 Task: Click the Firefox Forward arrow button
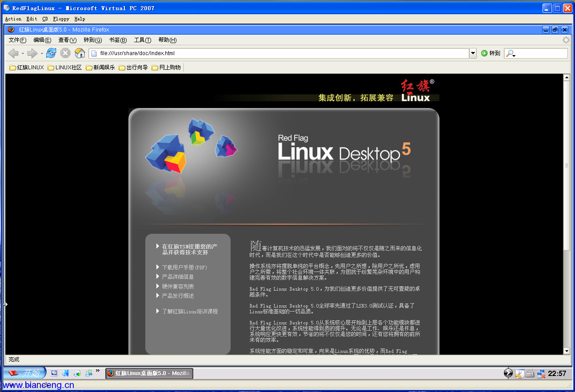click(x=32, y=53)
